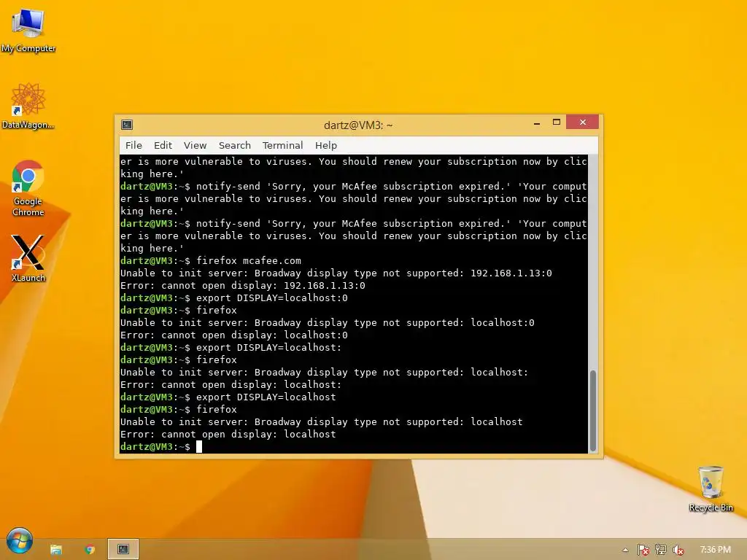
Task: Launch the XLaunch desktop shortcut
Action: click(x=28, y=258)
